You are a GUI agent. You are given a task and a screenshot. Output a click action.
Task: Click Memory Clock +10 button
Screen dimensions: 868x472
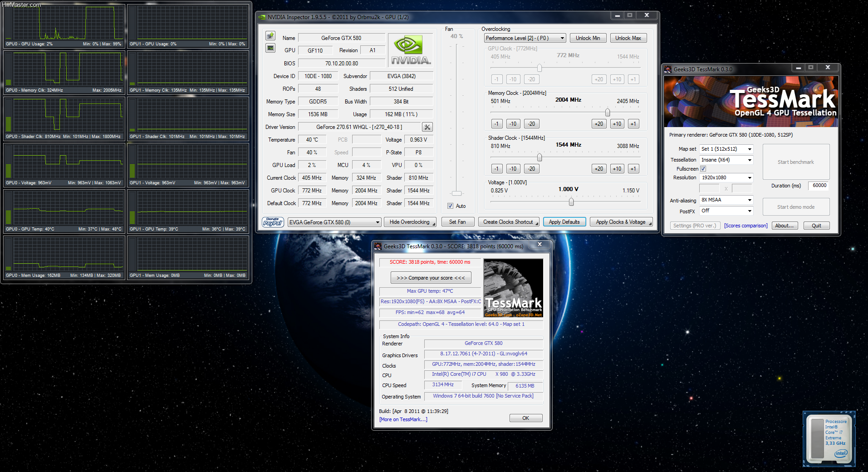click(x=617, y=124)
